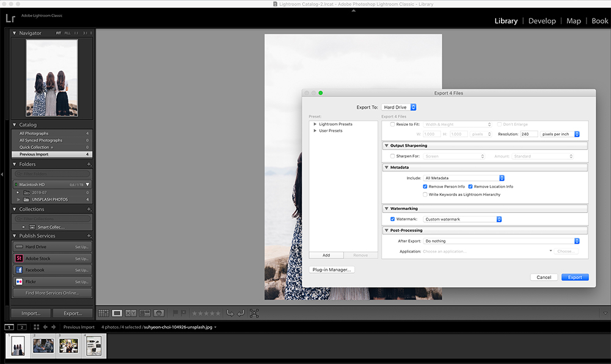
Task: Give the photo a five-star rating
Action: pos(218,313)
